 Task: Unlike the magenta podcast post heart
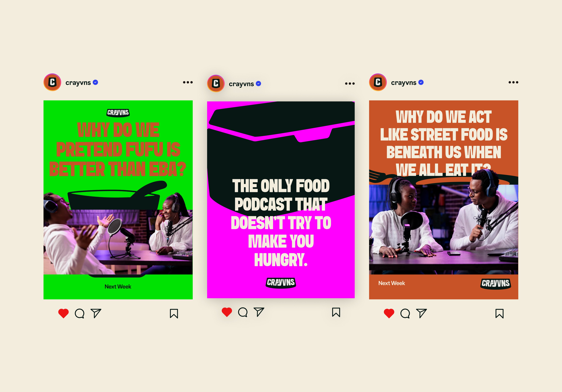point(227,312)
